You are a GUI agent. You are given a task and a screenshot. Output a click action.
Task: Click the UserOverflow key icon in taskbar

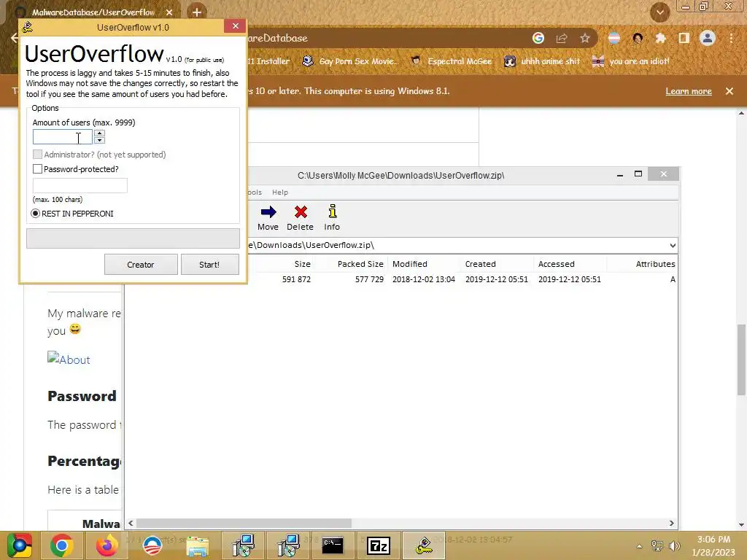pyautogui.click(x=424, y=545)
